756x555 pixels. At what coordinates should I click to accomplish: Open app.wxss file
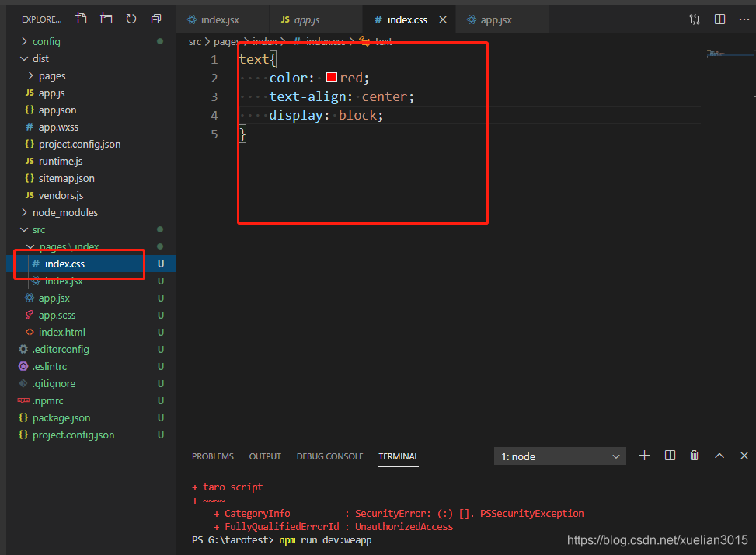pyautogui.click(x=92, y=127)
